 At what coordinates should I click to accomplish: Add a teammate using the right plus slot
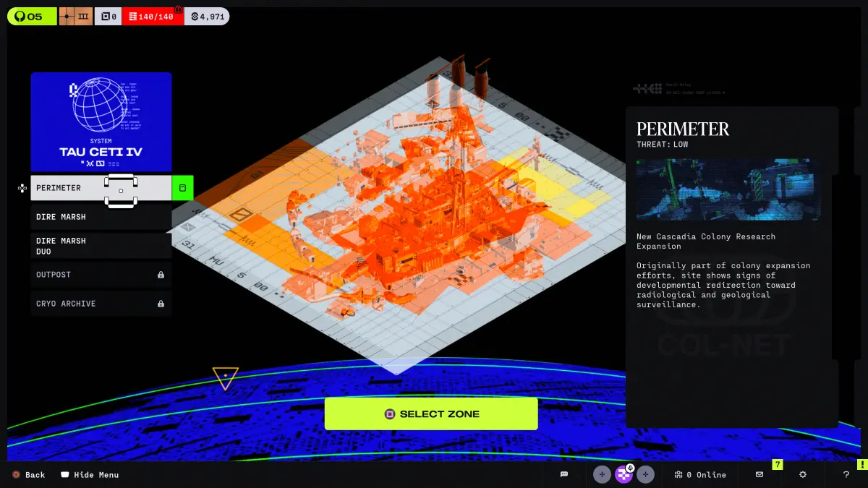tap(646, 474)
